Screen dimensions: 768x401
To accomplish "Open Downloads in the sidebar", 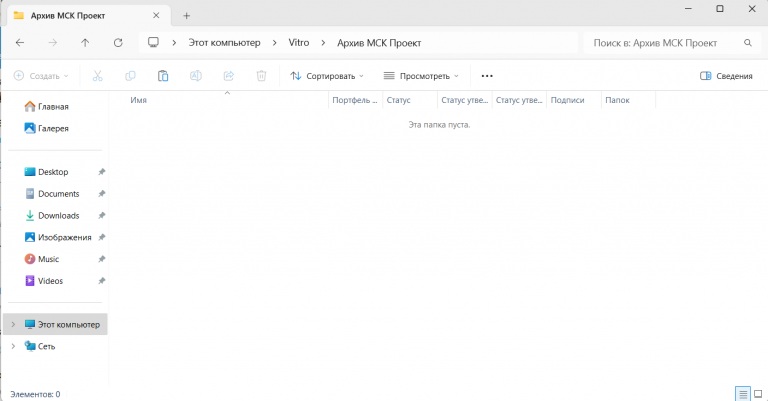I will [52, 215].
